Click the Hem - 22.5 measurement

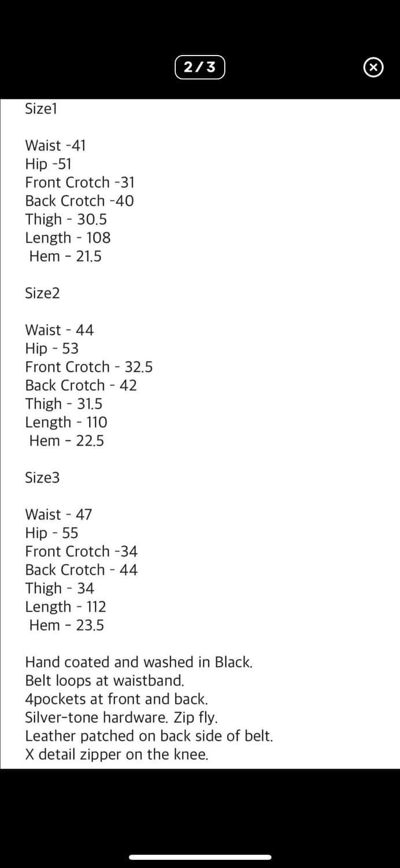point(66,441)
